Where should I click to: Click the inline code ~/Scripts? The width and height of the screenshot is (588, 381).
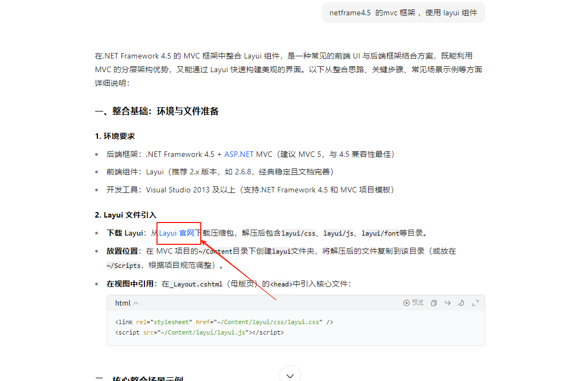pyautogui.click(x=124, y=266)
